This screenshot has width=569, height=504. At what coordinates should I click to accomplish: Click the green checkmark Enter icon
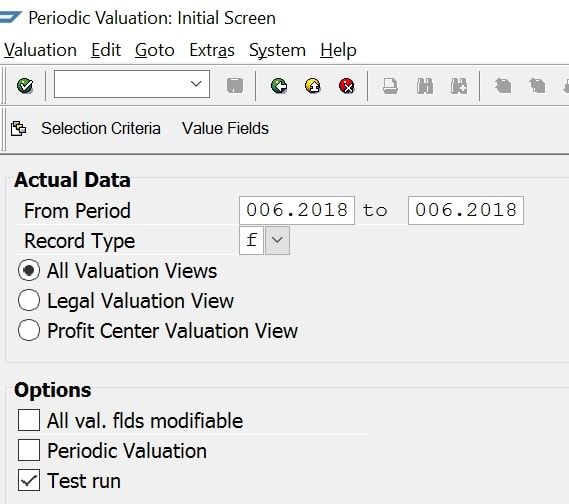click(25, 86)
